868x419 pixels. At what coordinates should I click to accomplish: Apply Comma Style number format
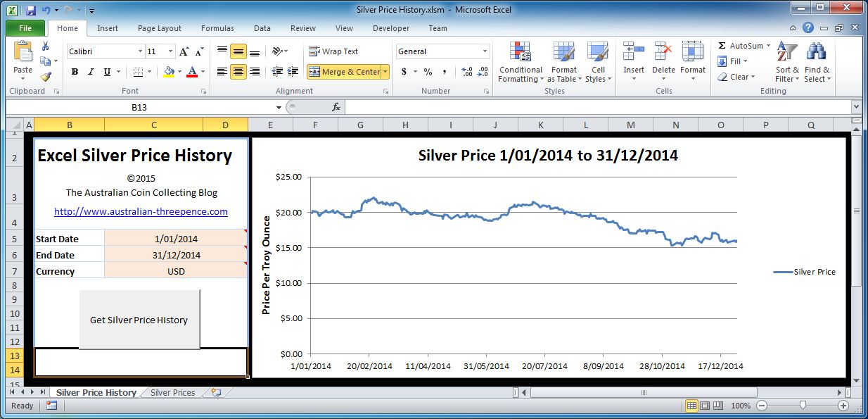tap(444, 72)
